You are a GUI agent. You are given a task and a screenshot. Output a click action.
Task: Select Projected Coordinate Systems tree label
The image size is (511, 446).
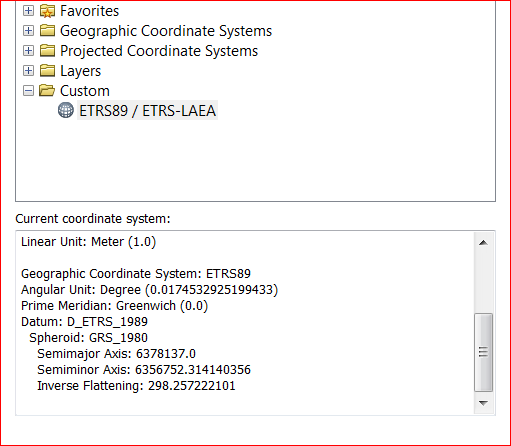159,51
